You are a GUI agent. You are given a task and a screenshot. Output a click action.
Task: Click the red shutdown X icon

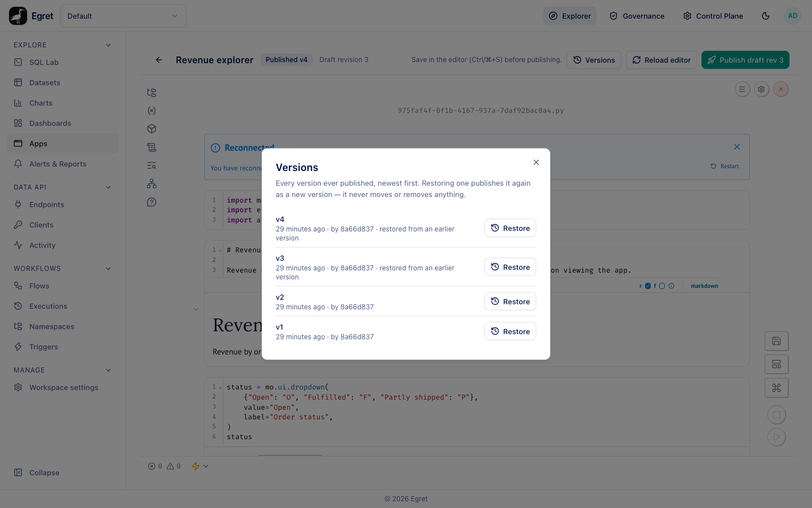coord(781,89)
